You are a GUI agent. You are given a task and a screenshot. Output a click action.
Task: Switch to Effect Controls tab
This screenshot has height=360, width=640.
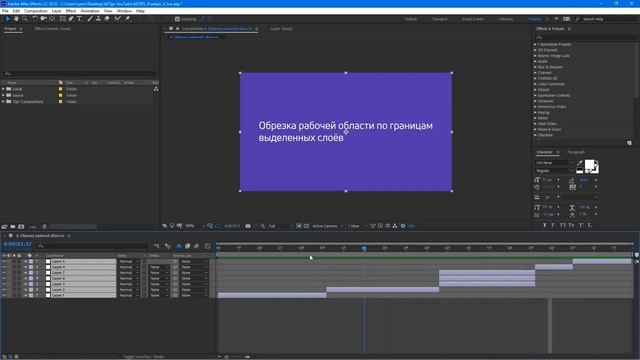tap(53, 29)
